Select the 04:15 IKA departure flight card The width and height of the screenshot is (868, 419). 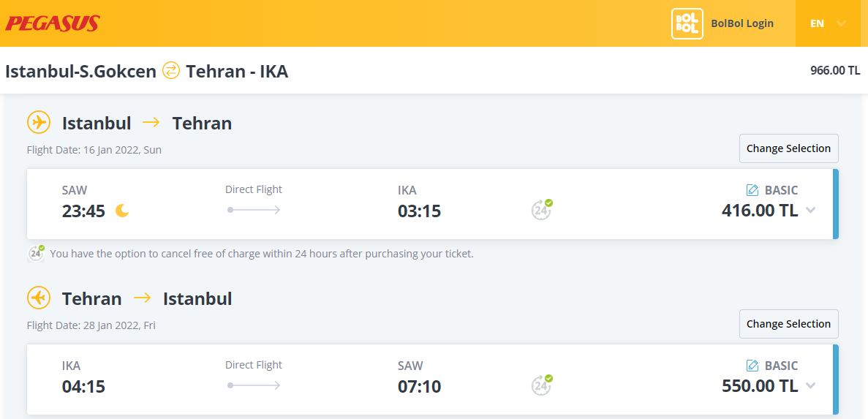[433, 380]
